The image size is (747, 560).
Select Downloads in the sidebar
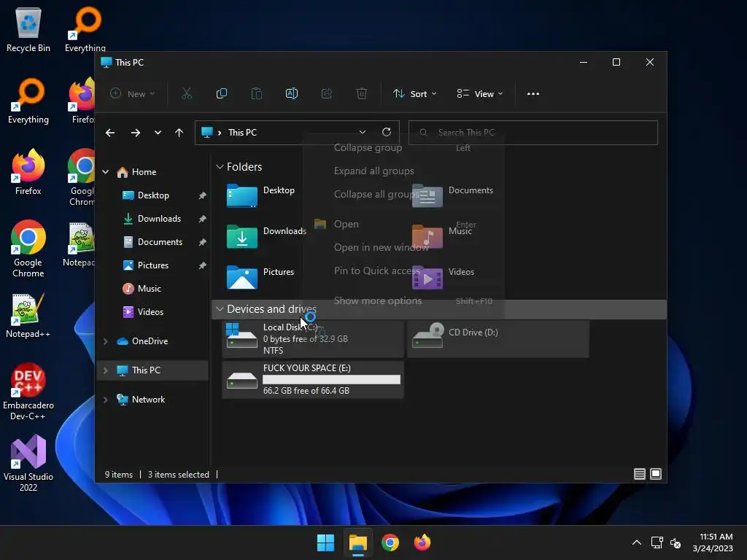point(159,219)
